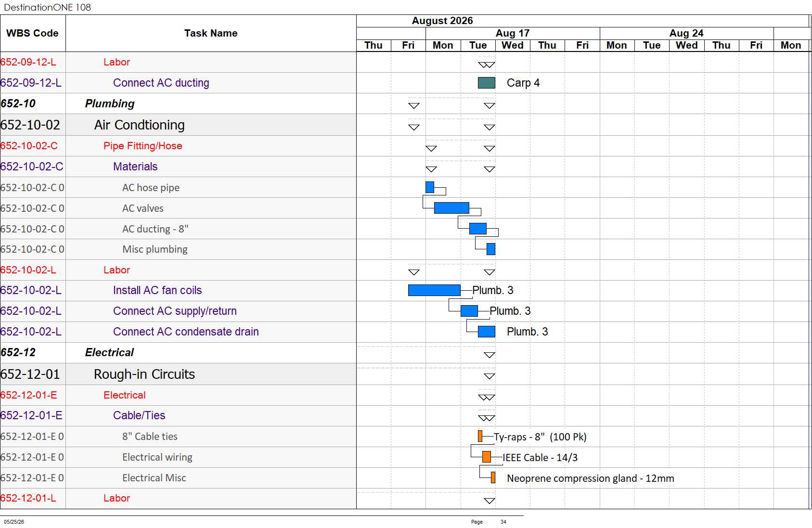This screenshot has height=528, width=812.
Task: Click the 652-12 WBS code cell
Action: [33, 352]
